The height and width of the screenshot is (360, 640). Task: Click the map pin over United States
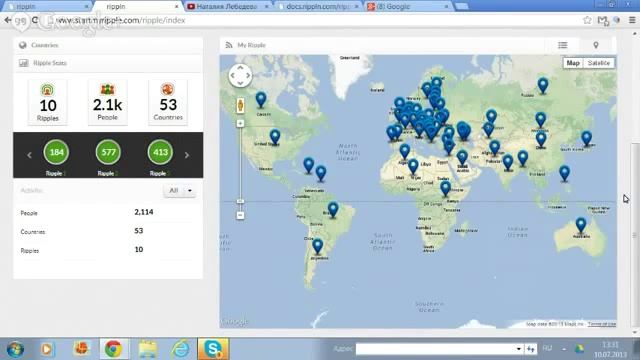tap(275, 137)
